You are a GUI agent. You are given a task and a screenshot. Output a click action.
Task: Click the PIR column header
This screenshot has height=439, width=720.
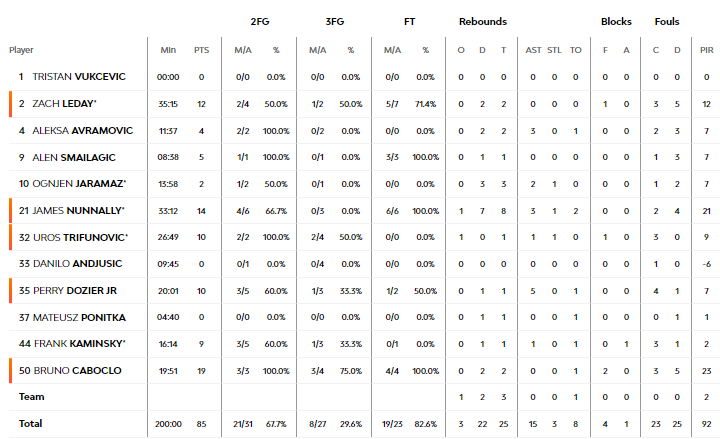(x=706, y=50)
